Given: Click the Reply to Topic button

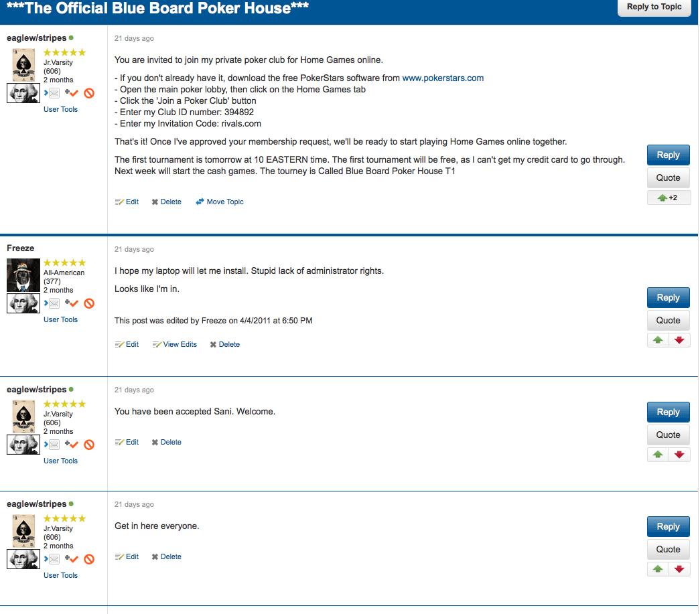Looking at the screenshot, I should pyautogui.click(x=654, y=8).
